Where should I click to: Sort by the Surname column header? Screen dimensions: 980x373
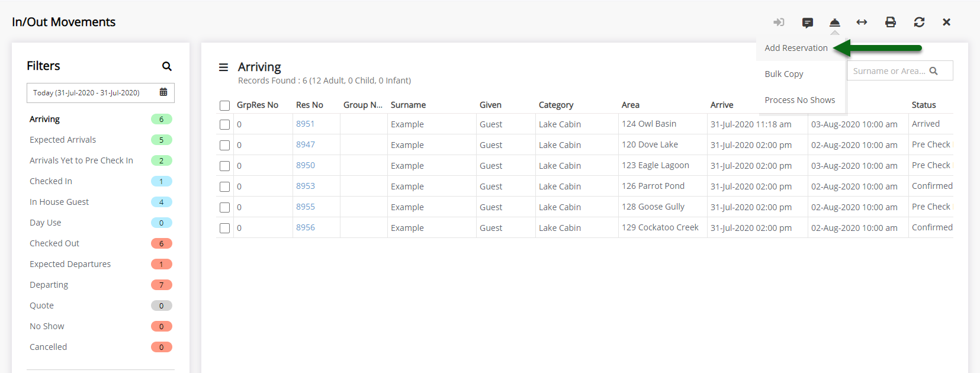[408, 105]
